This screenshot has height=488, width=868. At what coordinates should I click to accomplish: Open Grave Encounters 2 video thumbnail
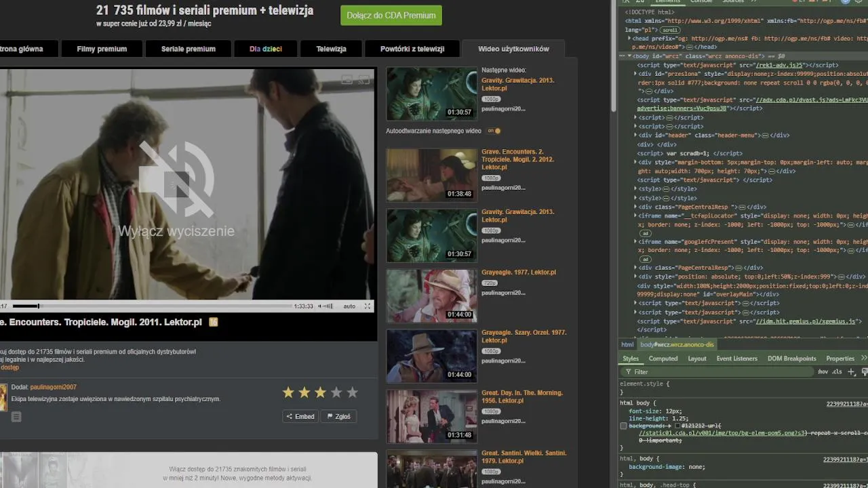[x=432, y=175]
